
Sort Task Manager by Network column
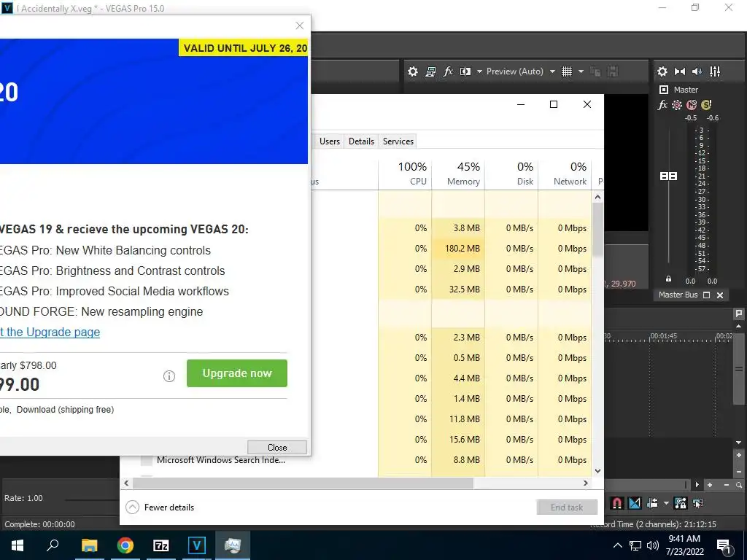(565, 174)
